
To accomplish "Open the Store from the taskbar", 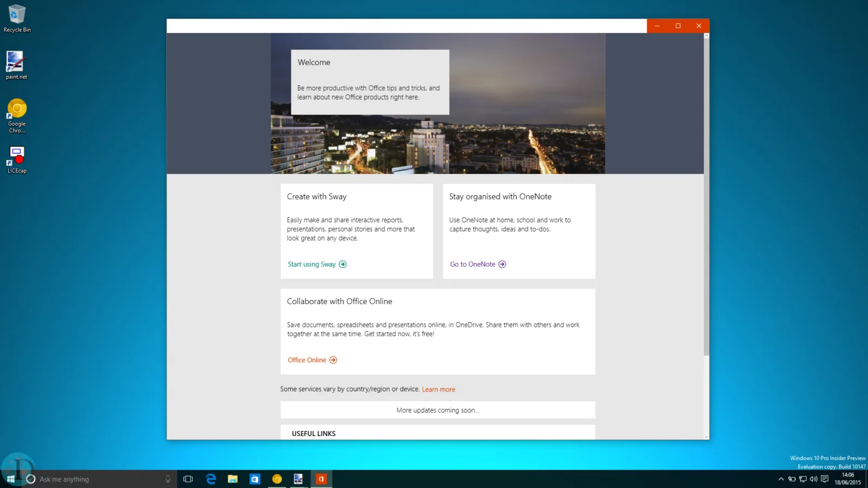I will pyautogui.click(x=255, y=479).
